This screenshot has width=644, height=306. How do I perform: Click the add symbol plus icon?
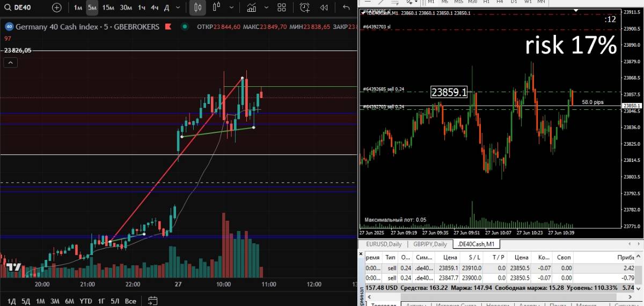click(56, 8)
